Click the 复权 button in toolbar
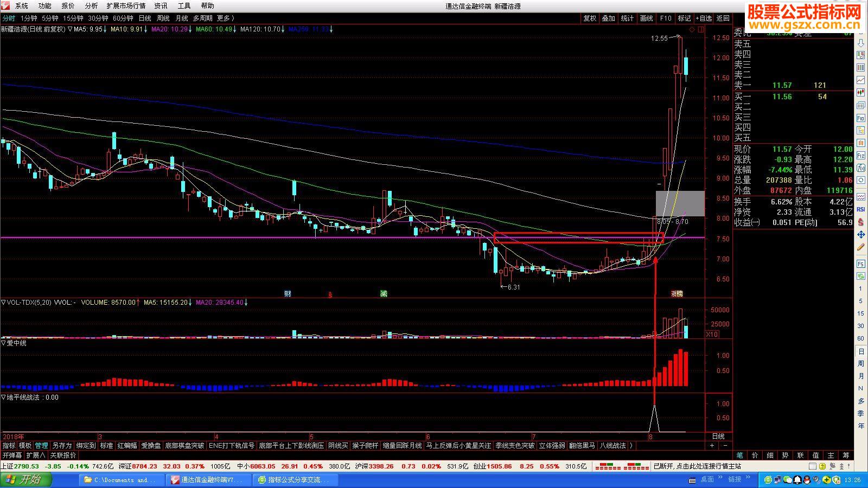This screenshot has width=868, height=488. 590,18
